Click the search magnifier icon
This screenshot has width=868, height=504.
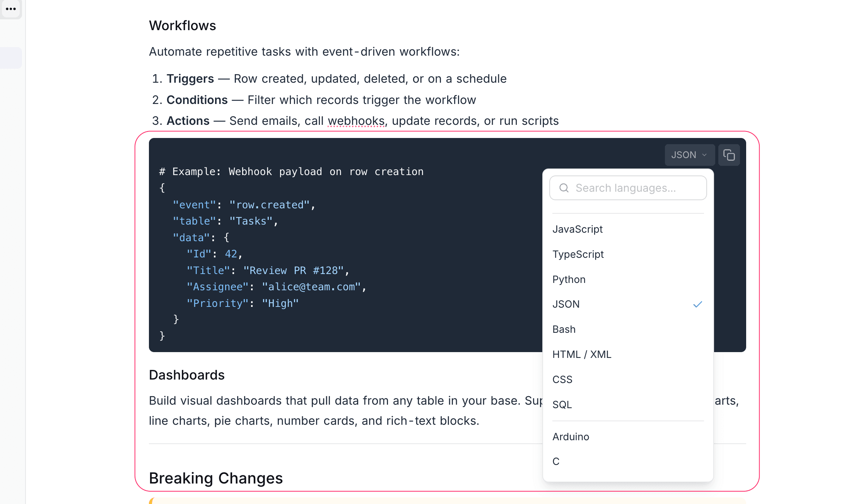[x=564, y=188]
